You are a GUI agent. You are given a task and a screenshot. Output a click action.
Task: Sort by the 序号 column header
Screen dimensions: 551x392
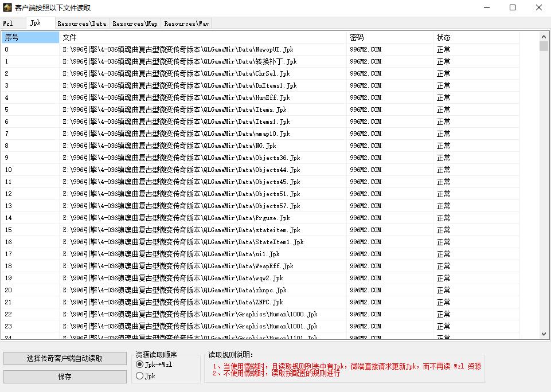click(x=30, y=37)
